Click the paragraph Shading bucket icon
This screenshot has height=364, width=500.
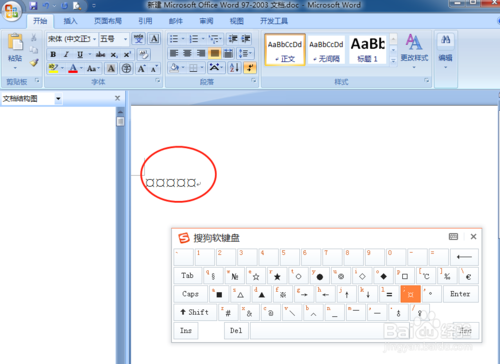point(174,68)
